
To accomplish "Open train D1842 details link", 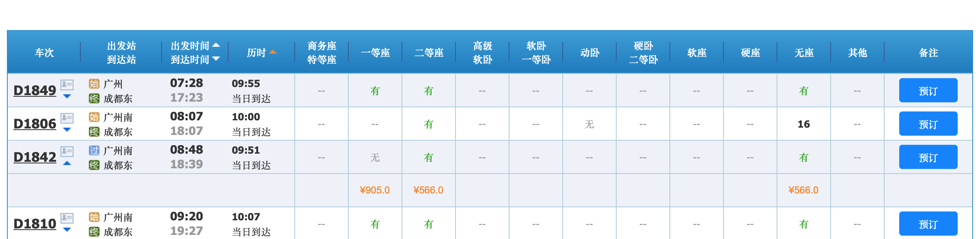I will pos(35,157).
